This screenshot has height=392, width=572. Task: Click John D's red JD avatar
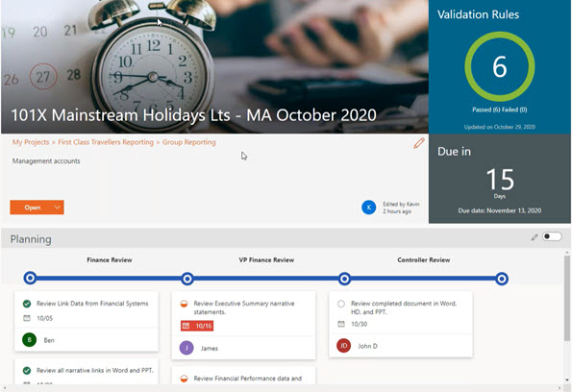pyautogui.click(x=343, y=345)
